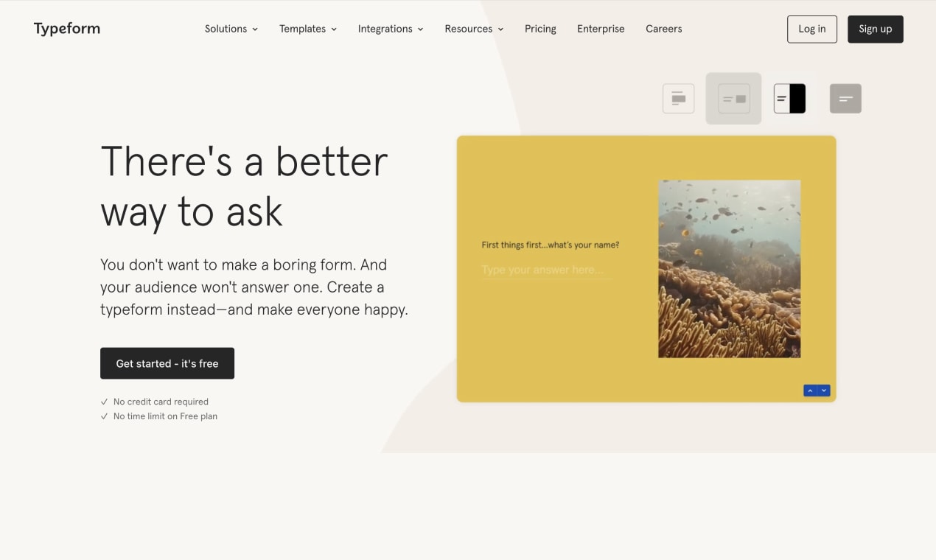Click 'No credit card required' text
936x560 pixels.
coord(161,402)
